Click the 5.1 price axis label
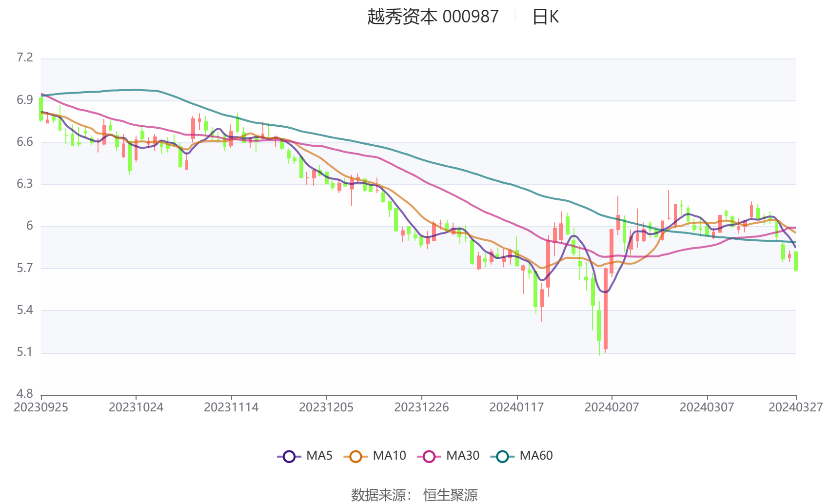This screenshot has height=504, width=829. pyautogui.click(x=25, y=352)
